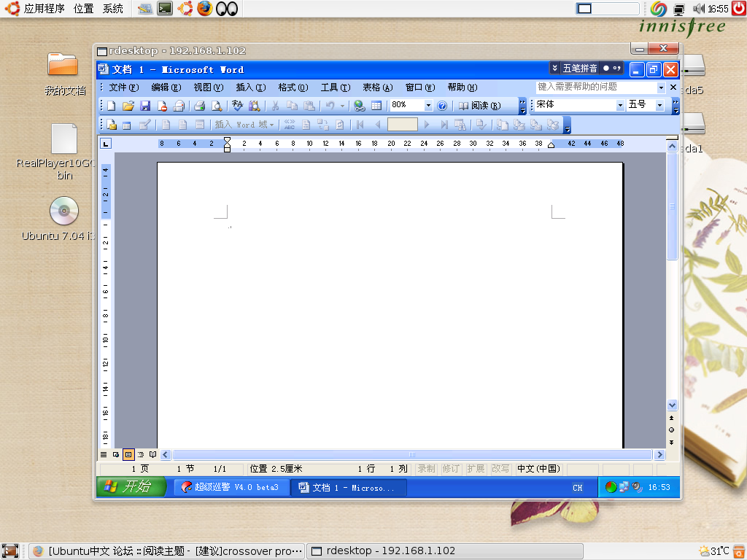Click the scissors Cut icon
747x560 pixels.
point(275,106)
